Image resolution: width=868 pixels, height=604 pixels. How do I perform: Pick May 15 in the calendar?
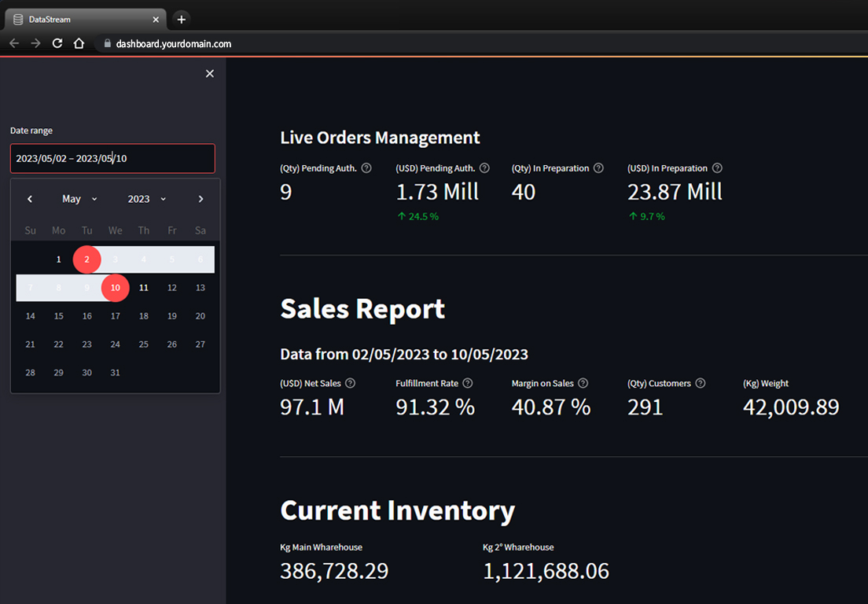point(59,316)
